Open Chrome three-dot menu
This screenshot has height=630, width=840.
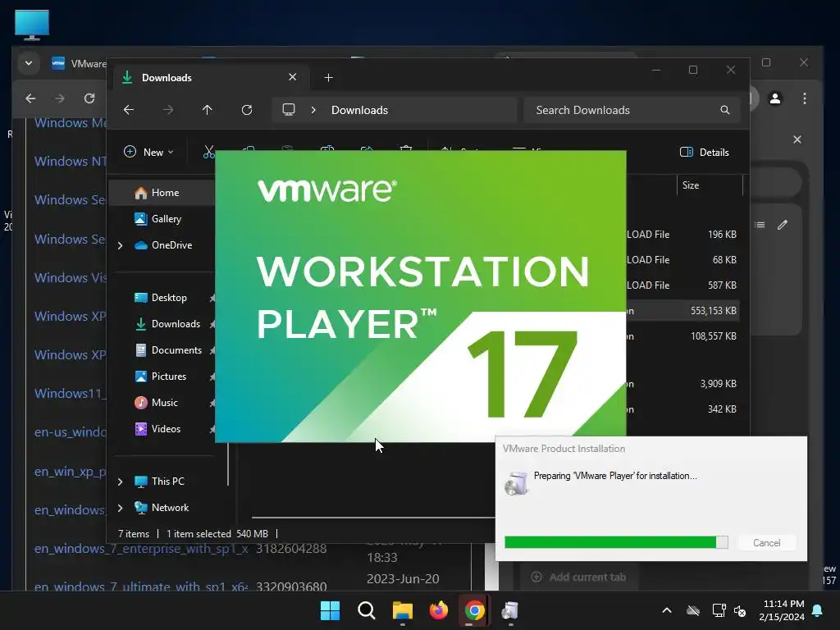pyautogui.click(x=805, y=98)
